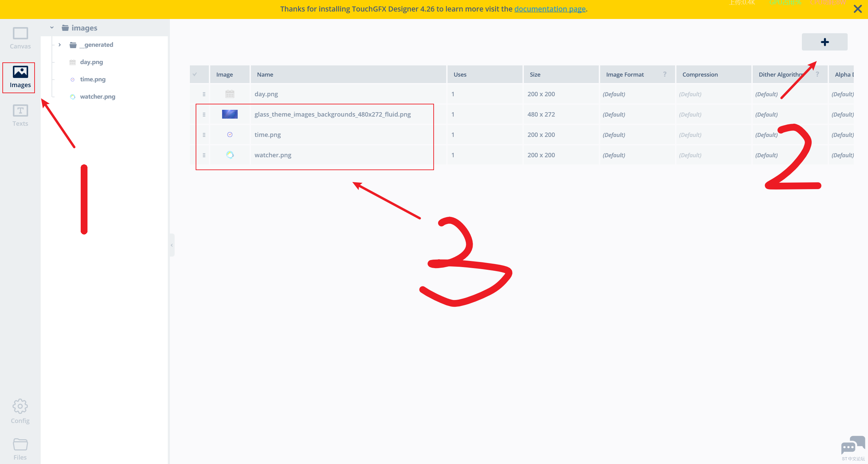Expand the __generated folder
The image size is (868, 464).
coord(60,45)
